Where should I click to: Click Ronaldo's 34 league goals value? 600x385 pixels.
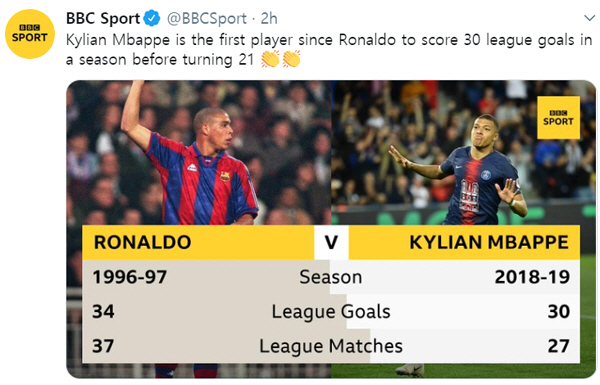(103, 312)
